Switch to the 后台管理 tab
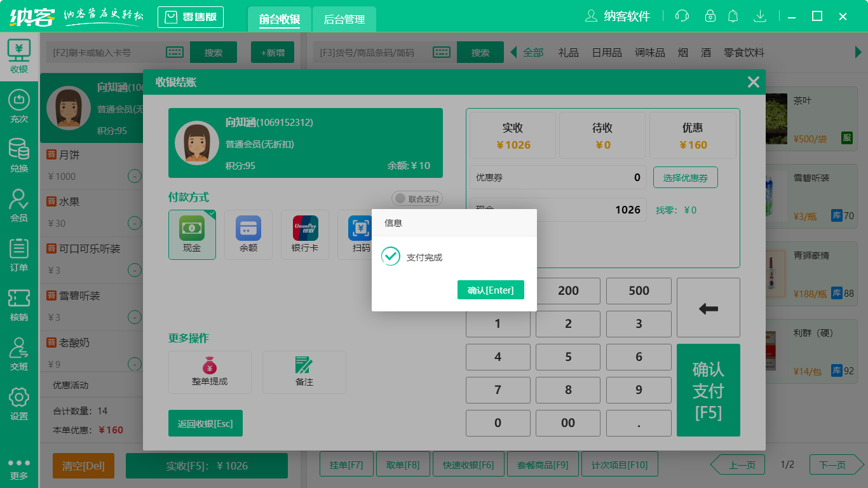Screen dimensions: 868x488 click(x=343, y=20)
